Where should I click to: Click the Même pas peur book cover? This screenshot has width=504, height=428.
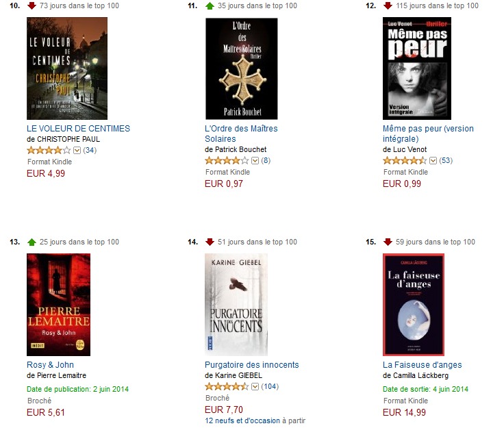417,68
